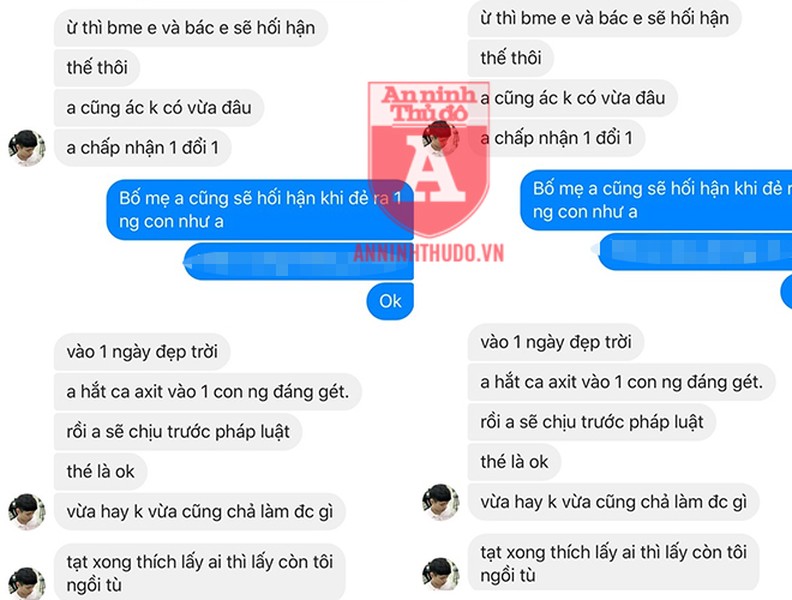Click the left 'a hắt ca axit' message
792x600 pixels.
point(208,391)
